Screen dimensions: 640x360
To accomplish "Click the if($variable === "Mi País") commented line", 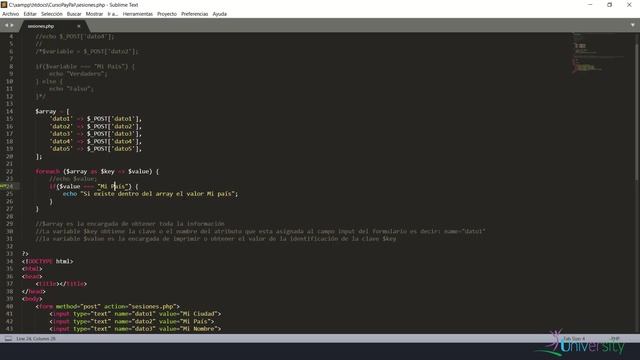I will pyautogui.click(x=85, y=67).
